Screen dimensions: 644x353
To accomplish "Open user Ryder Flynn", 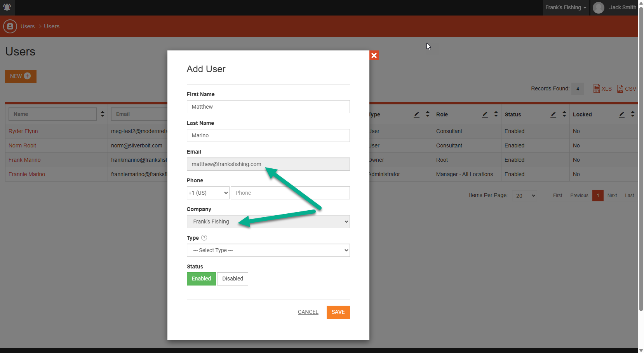I will click(23, 131).
